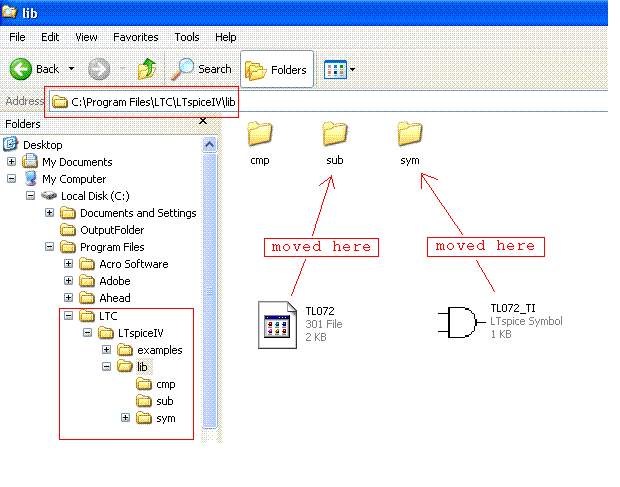Collapse Local Disk (C:) node
620x487 pixels.
click(x=30, y=196)
